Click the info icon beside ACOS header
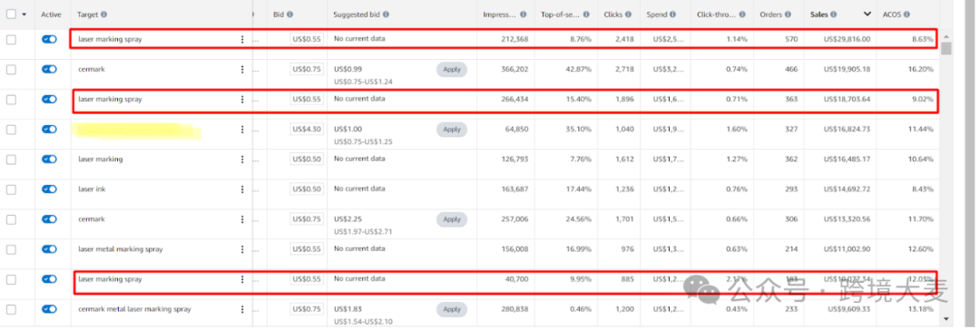This screenshot has width=980, height=330. [906, 14]
